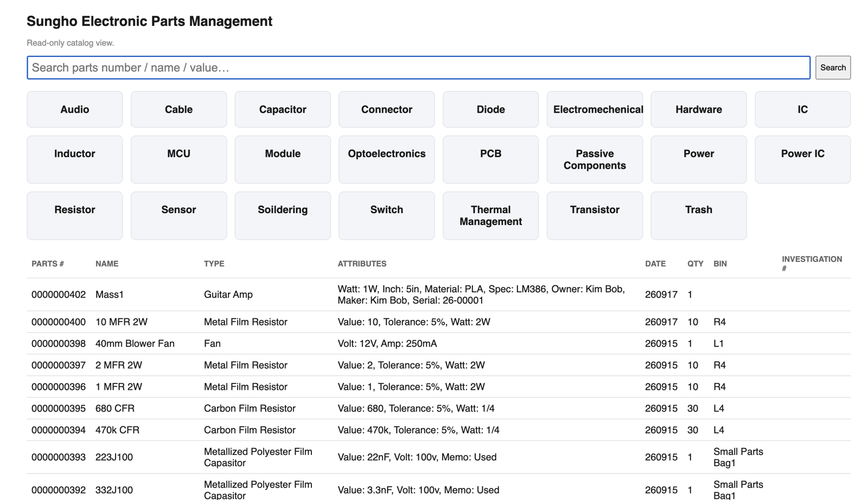Select the Mass1 part name
Screen dimensions: 868x500
(110, 294)
